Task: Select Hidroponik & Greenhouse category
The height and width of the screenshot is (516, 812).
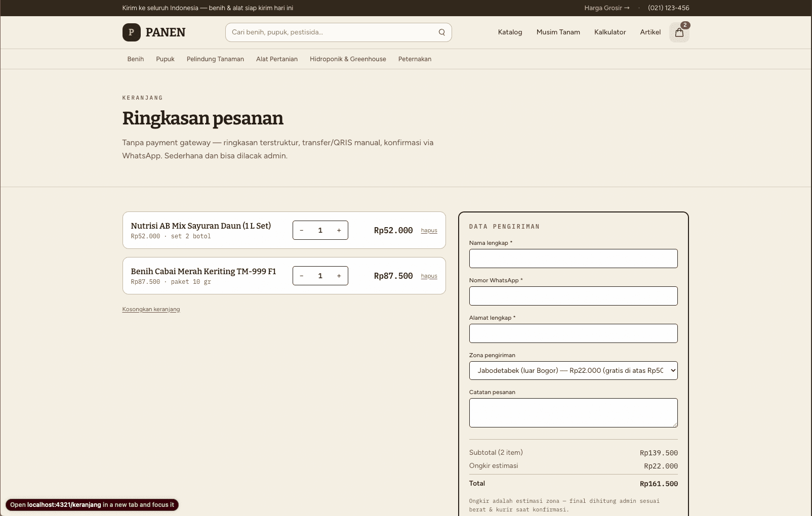Action: tap(348, 59)
